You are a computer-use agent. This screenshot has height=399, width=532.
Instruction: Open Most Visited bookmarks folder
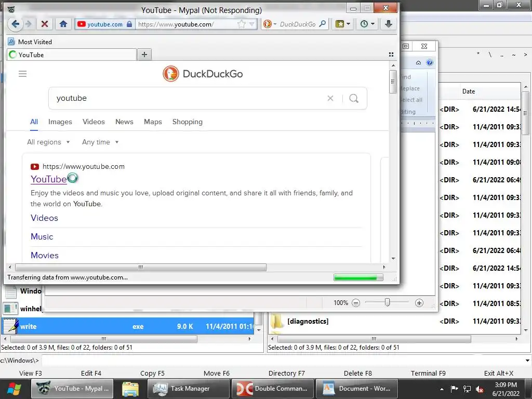click(30, 42)
